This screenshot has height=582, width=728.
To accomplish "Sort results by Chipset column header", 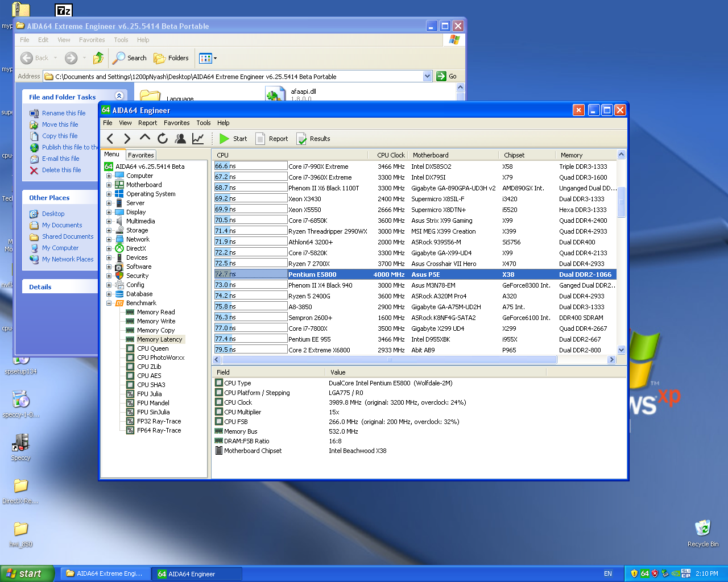I will point(527,155).
